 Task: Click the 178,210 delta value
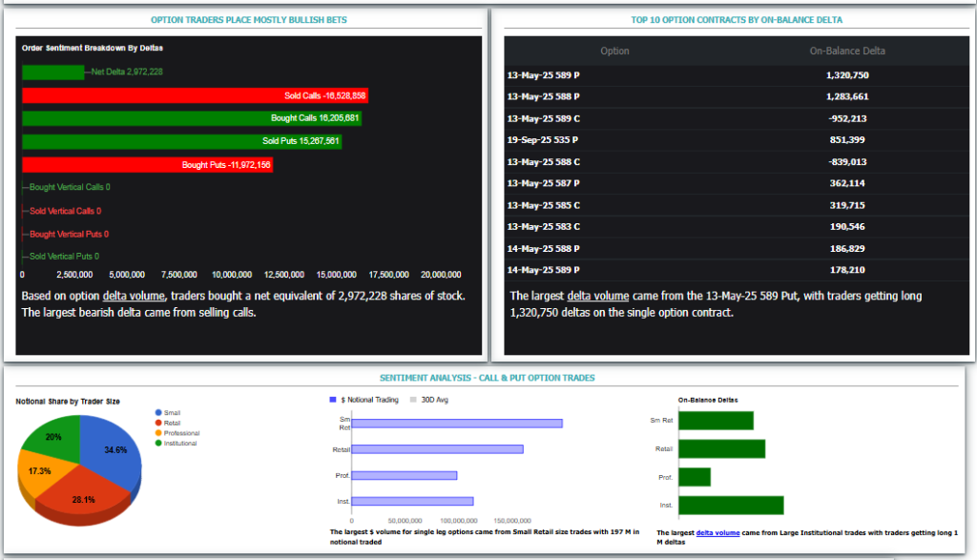point(847,270)
